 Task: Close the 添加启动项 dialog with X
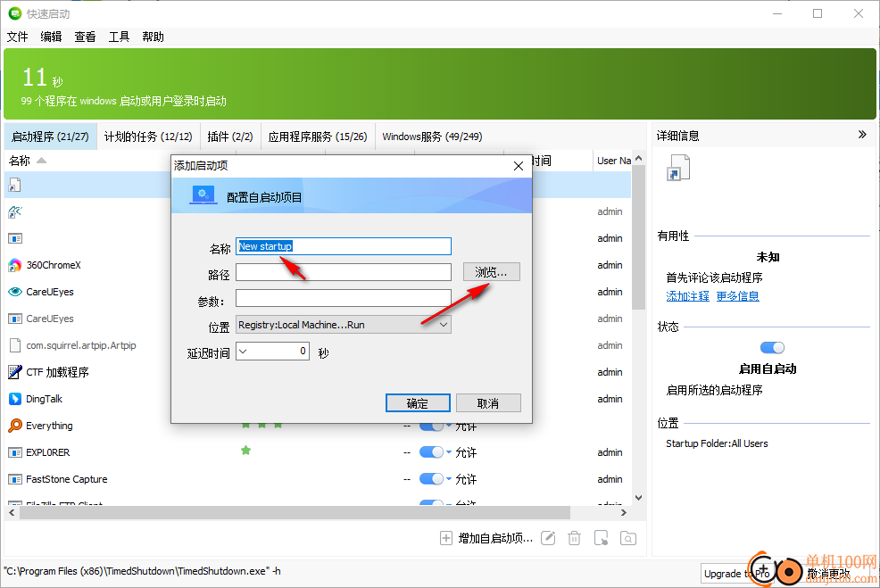(519, 166)
